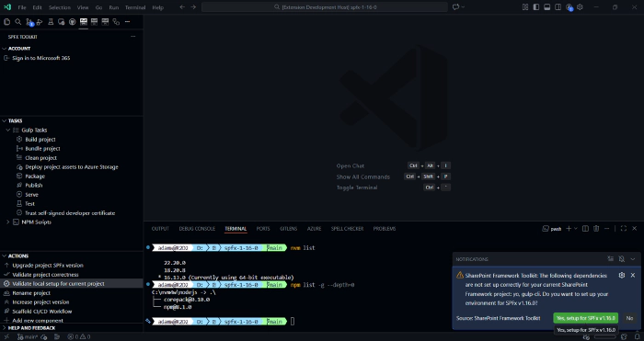The width and height of the screenshot is (644, 341).
Task: Open the Run and Debug view icon
Action: (40, 22)
